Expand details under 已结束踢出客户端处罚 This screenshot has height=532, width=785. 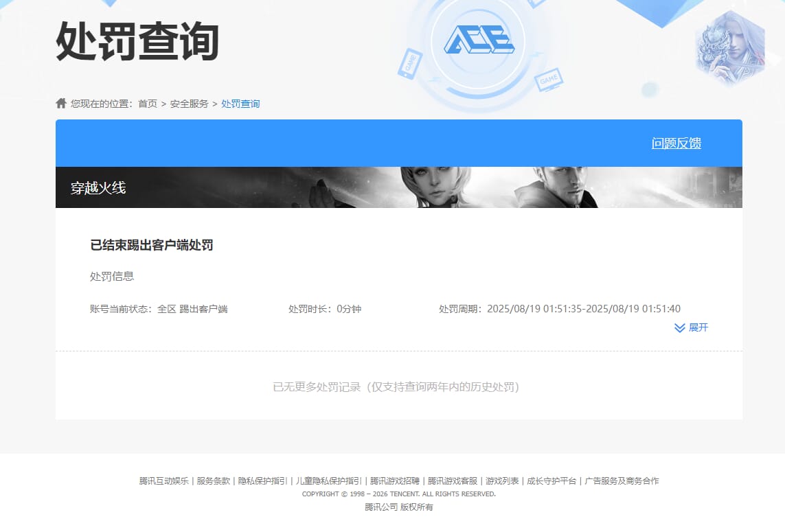click(690, 328)
